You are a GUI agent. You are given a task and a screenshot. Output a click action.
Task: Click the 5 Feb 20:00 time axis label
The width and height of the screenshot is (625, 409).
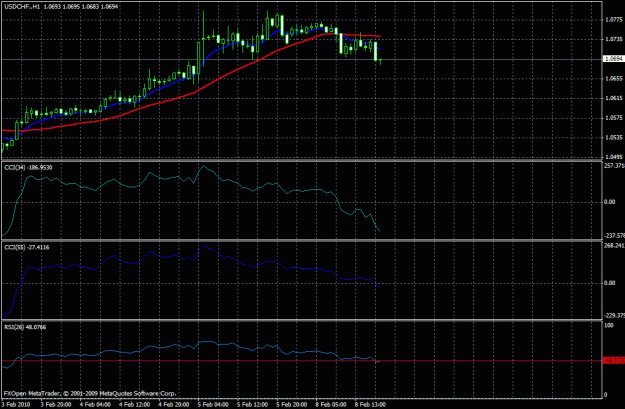point(291,405)
